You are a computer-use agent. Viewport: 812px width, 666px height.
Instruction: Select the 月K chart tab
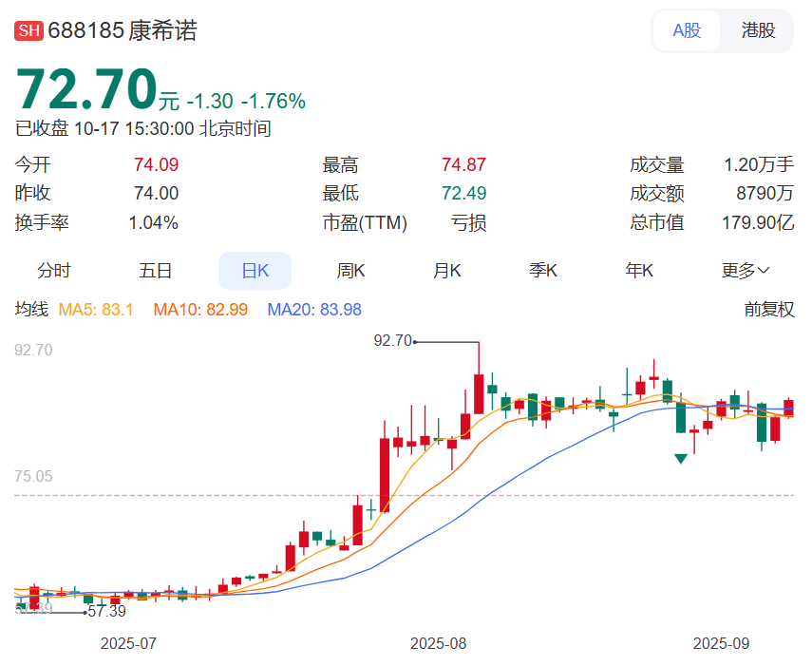pyautogui.click(x=447, y=271)
